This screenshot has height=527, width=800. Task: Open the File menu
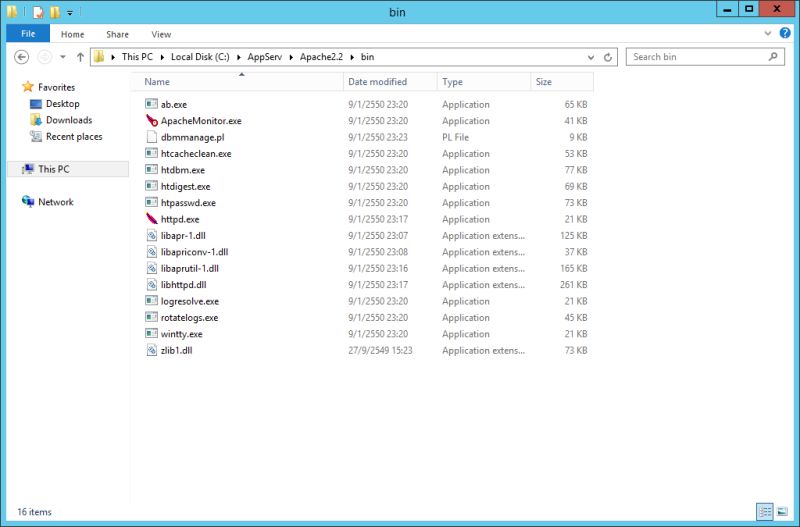(28, 34)
